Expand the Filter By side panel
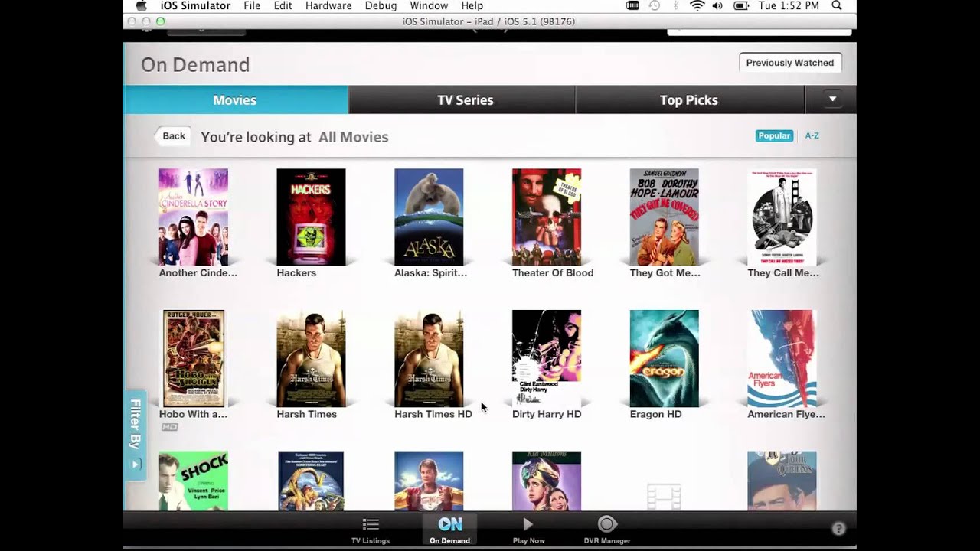Viewport: 980px width, 551px height. 136,435
